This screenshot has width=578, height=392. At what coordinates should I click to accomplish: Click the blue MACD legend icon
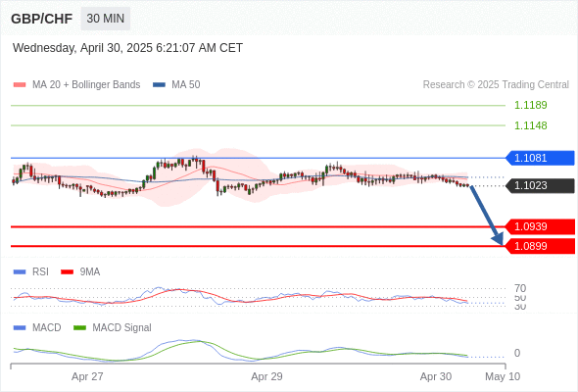coord(20,328)
